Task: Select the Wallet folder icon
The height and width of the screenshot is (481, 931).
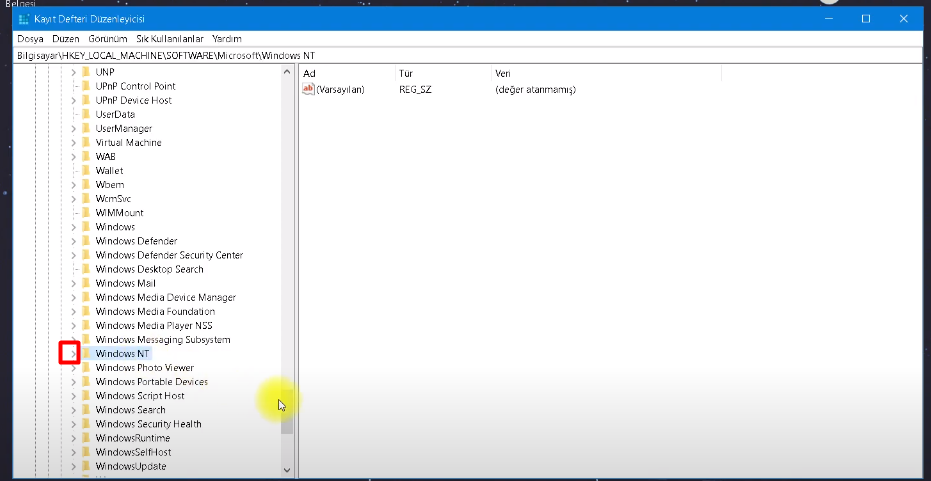Action: pos(86,170)
